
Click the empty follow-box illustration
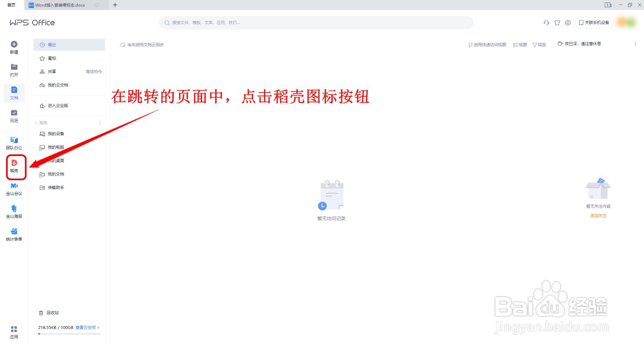coord(598,189)
